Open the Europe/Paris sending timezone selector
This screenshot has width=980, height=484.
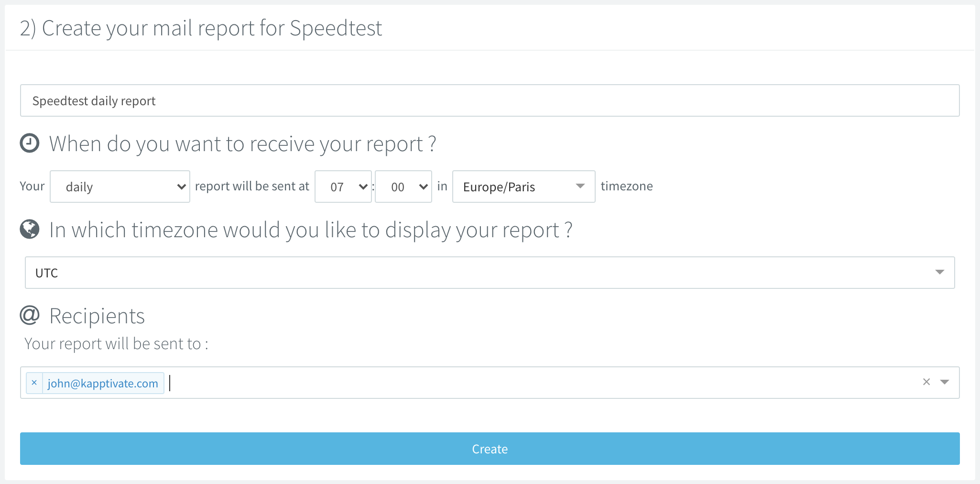[x=523, y=187]
